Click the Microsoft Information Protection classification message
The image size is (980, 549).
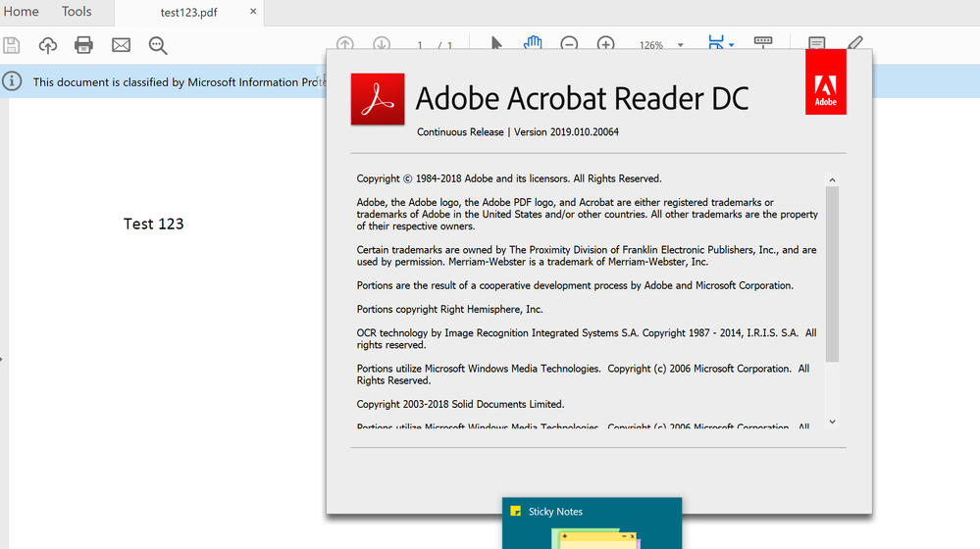point(180,81)
